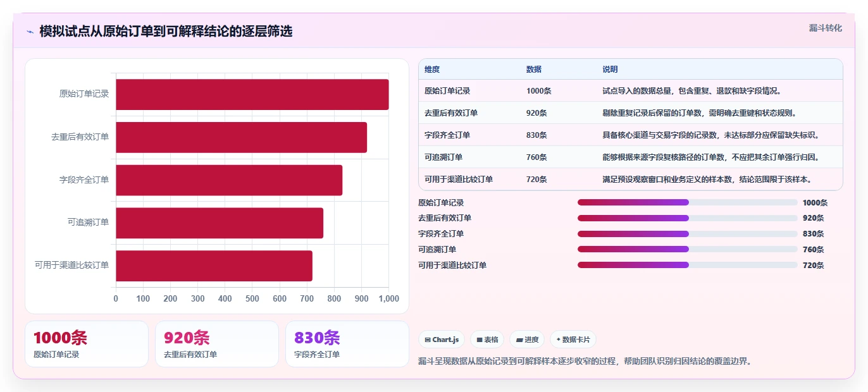Screen dimensions: 868x392
Task: Click the 去重后有效订单 bar in the chart
Action: [x=241, y=137]
